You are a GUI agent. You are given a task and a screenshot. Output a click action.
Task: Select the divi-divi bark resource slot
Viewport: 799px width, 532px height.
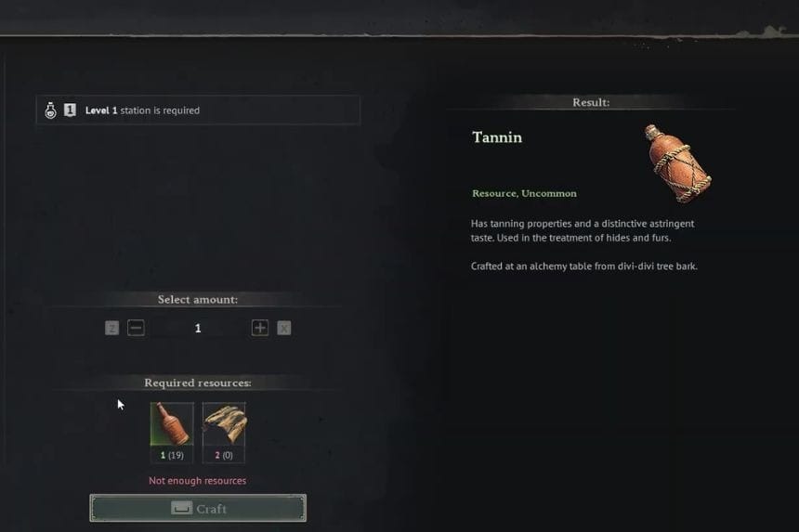[x=224, y=433]
